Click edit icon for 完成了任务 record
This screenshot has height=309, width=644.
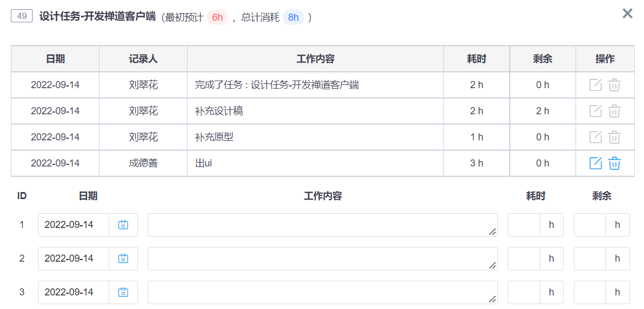[x=596, y=85]
